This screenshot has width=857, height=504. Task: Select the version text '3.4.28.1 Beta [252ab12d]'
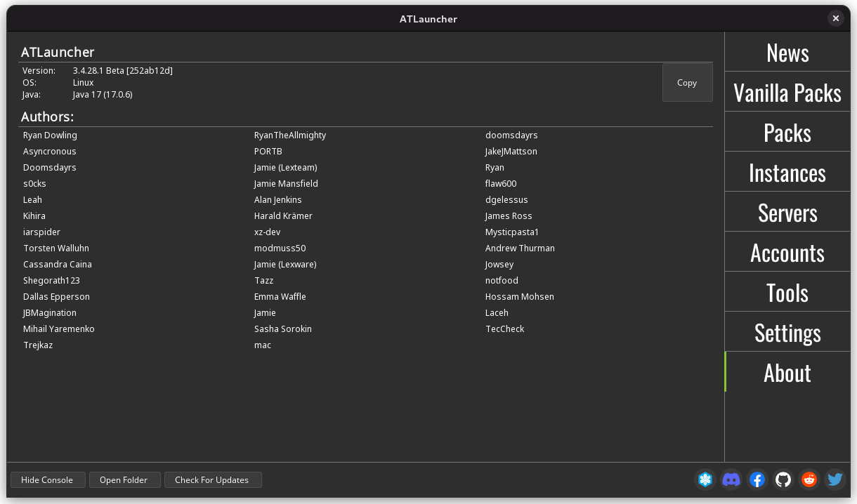coord(123,71)
